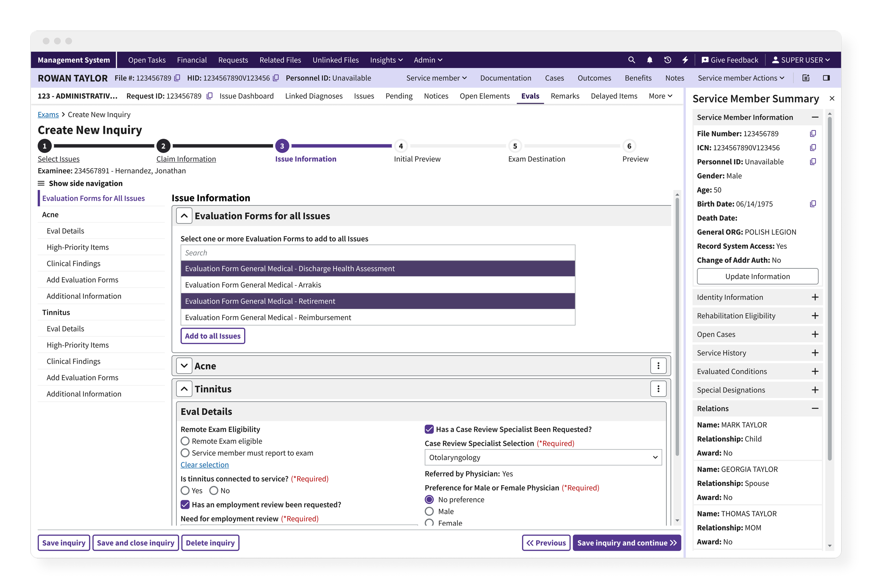Click Save inquiry and continue
Image resolution: width=872 pixels, height=588 pixels.
point(626,543)
